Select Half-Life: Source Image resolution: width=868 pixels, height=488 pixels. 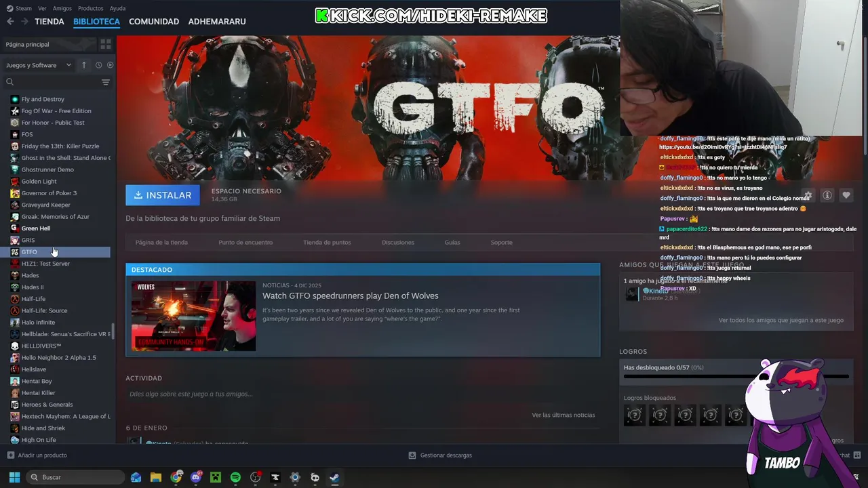point(44,310)
